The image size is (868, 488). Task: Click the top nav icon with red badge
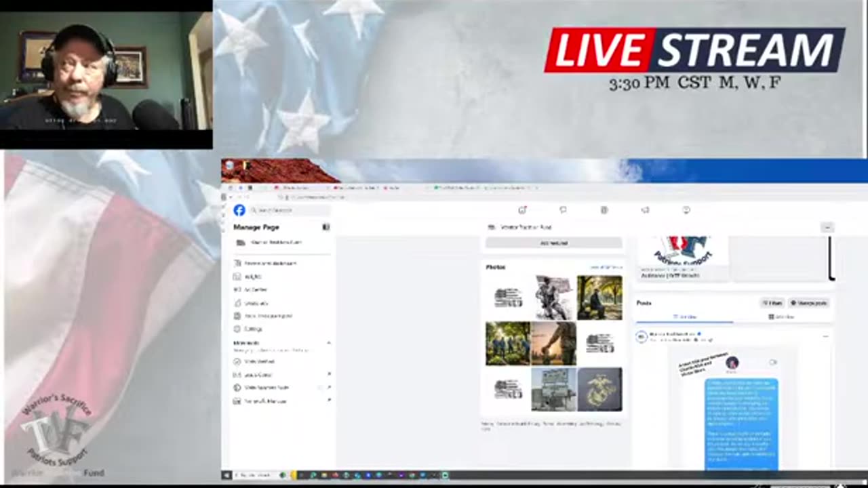(x=522, y=210)
